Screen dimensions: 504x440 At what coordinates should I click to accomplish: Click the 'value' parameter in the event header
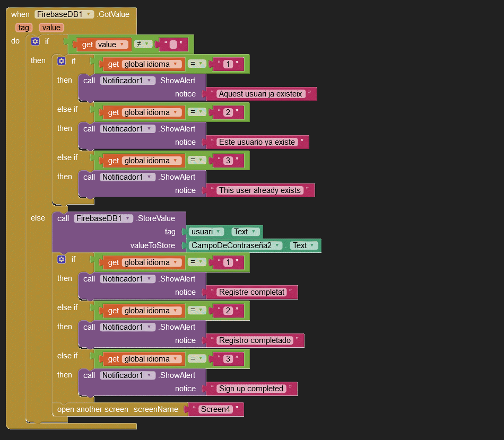click(51, 28)
